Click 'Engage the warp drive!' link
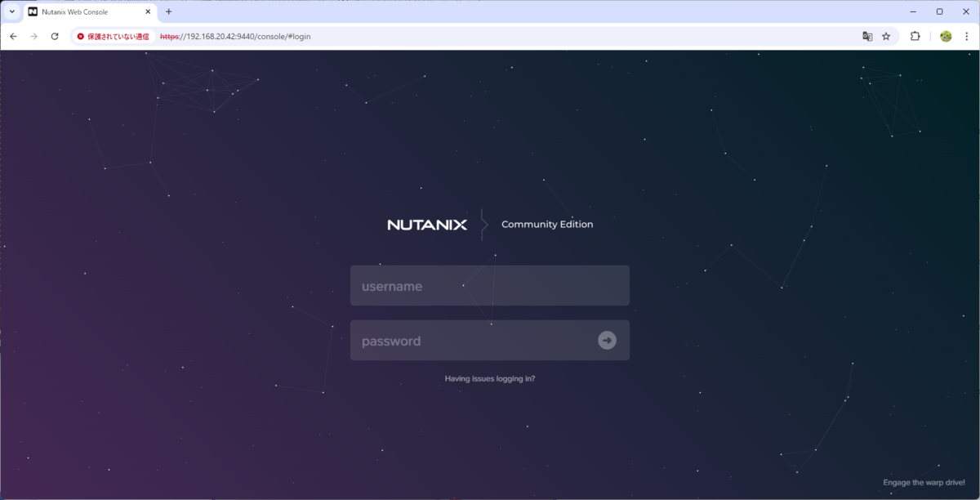This screenshot has height=500, width=980. click(x=924, y=483)
